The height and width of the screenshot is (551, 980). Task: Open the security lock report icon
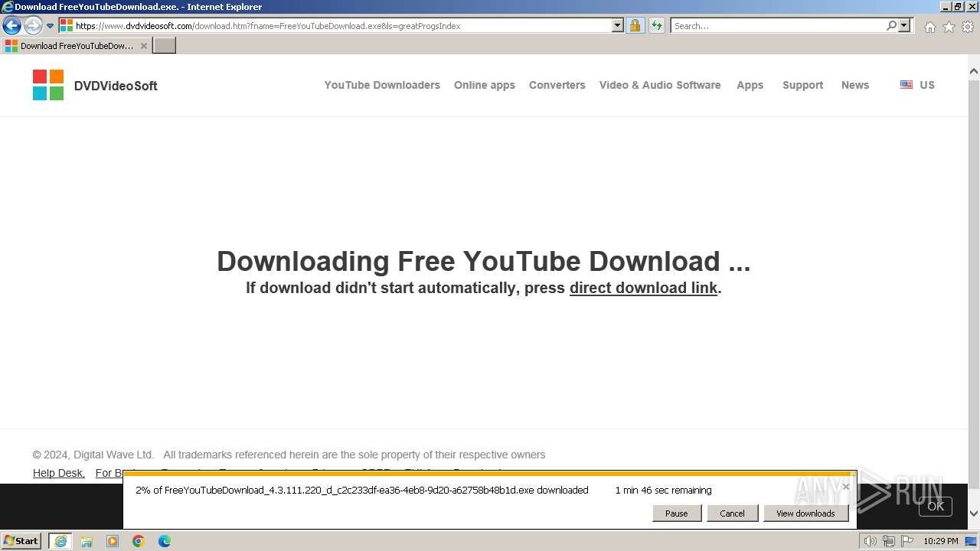click(635, 26)
